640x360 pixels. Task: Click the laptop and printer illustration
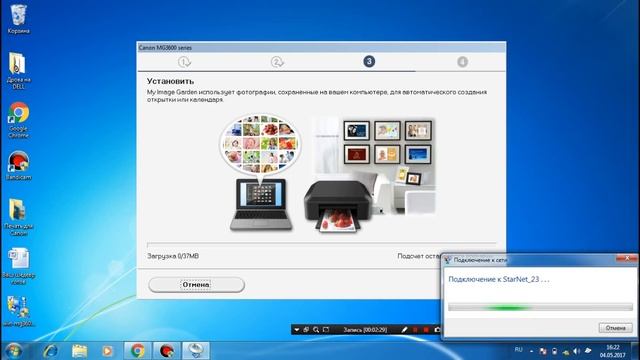(x=328, y=173)
